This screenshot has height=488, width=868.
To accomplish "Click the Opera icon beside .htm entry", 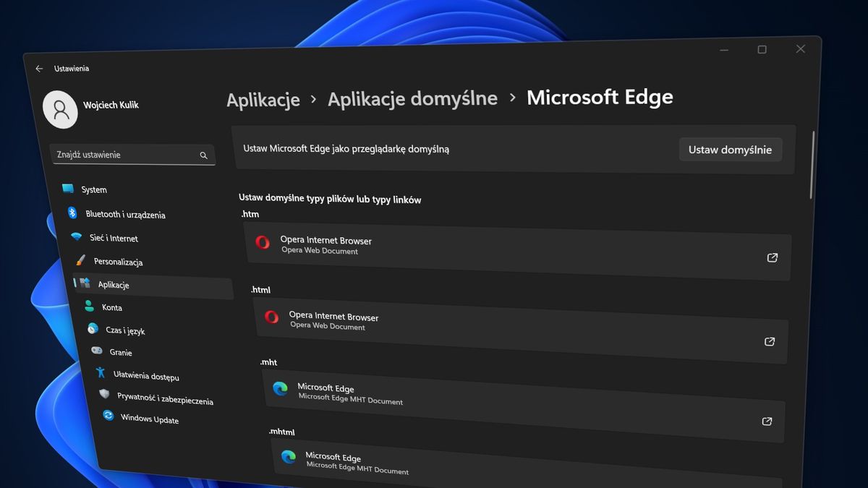I will point(263,243).
